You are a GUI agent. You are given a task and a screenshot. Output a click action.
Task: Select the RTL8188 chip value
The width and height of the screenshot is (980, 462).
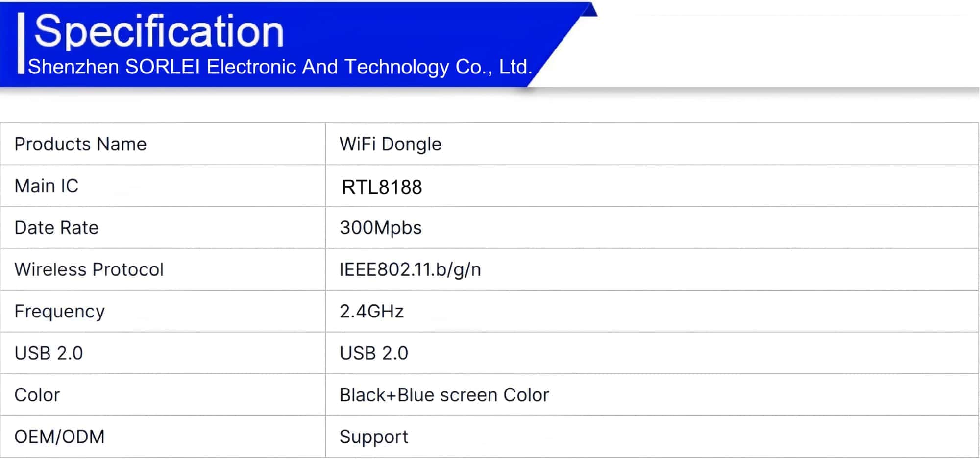[x=382, y=187]
